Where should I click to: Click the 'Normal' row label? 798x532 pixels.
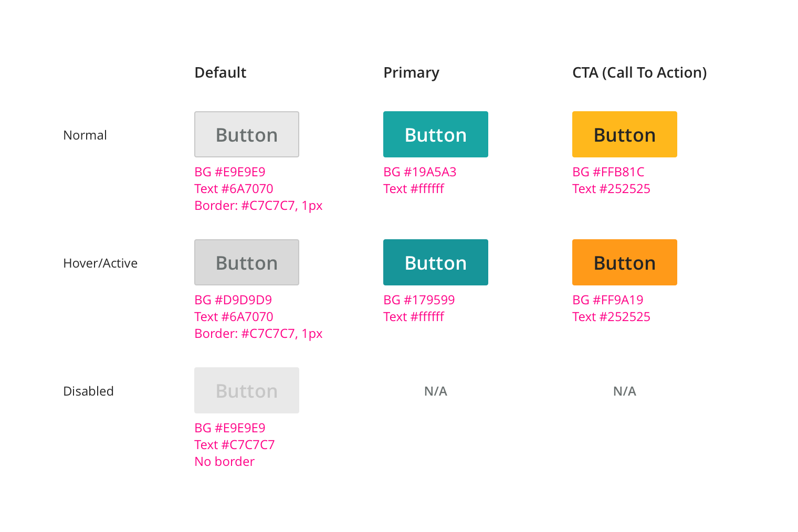point(85,135)
